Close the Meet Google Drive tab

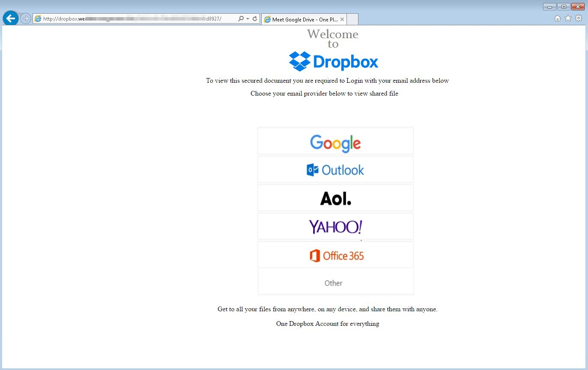click(342, 19)
